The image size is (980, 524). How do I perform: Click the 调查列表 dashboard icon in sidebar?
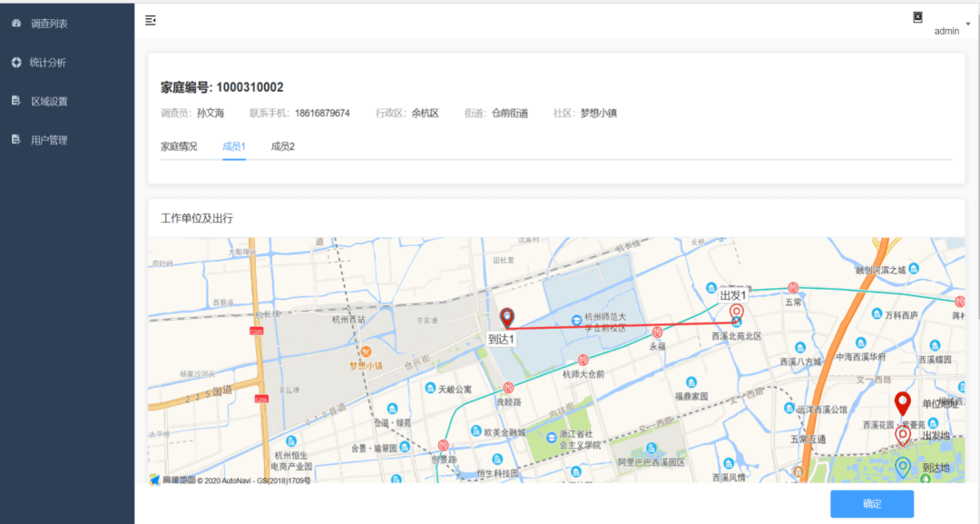pyautogui.click(x=16, y=23)
